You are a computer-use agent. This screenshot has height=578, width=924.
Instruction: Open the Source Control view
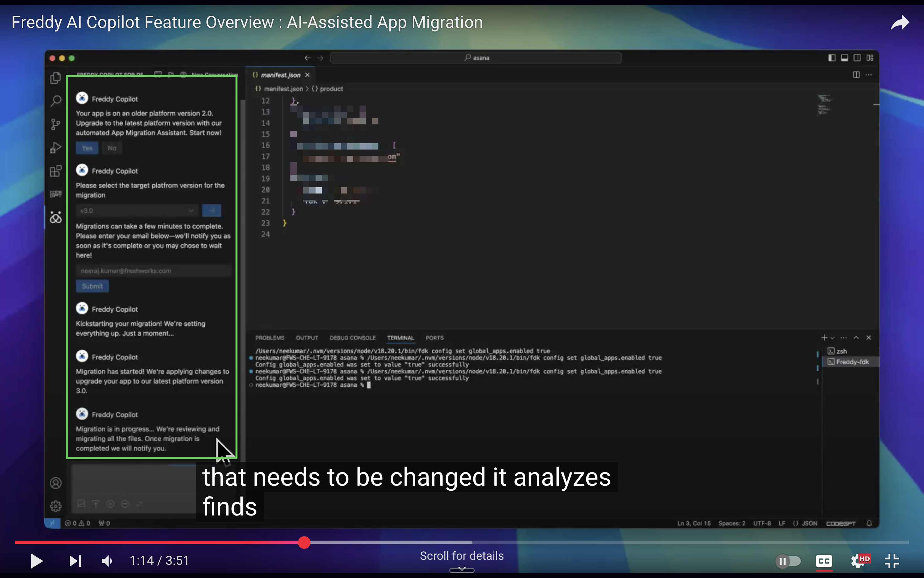(x=55, y=124)
